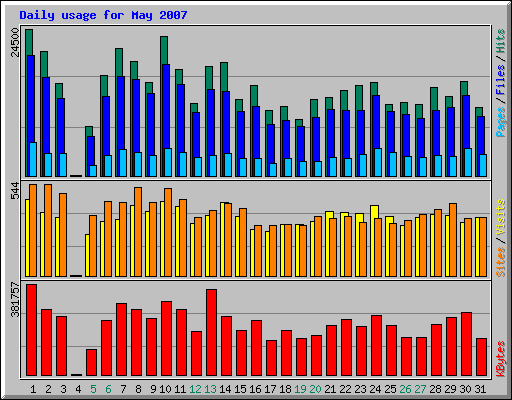Click day label 25 on the x-axis
Viewport: 512px width, 400px height.
(x=390, y=389)
